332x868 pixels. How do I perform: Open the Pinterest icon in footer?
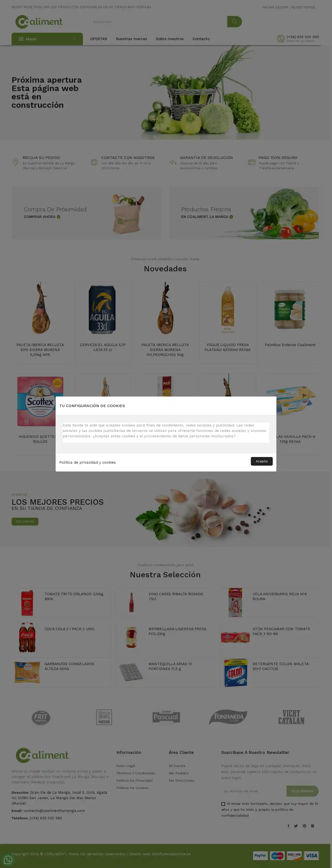coord(304,826)
